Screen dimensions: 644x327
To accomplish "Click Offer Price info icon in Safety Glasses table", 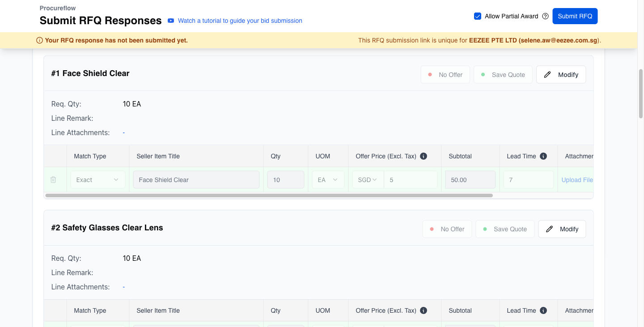I will [424, 310].
